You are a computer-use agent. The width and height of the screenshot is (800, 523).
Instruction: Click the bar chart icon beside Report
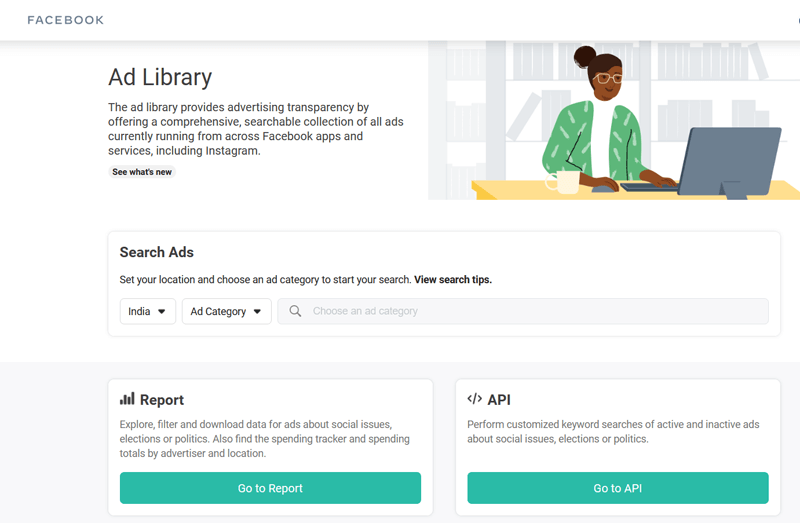click(x=127, y=399)
